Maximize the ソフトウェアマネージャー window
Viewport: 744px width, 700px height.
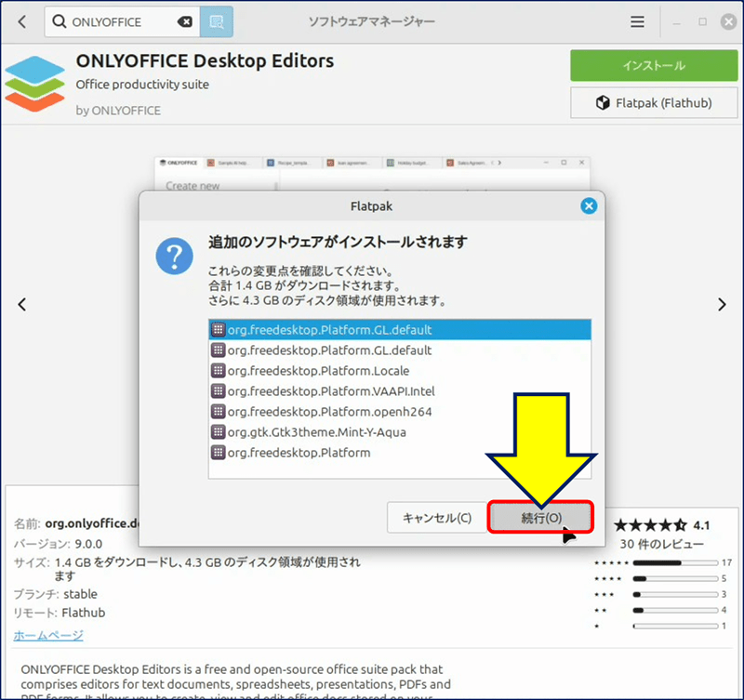[703, 21]
